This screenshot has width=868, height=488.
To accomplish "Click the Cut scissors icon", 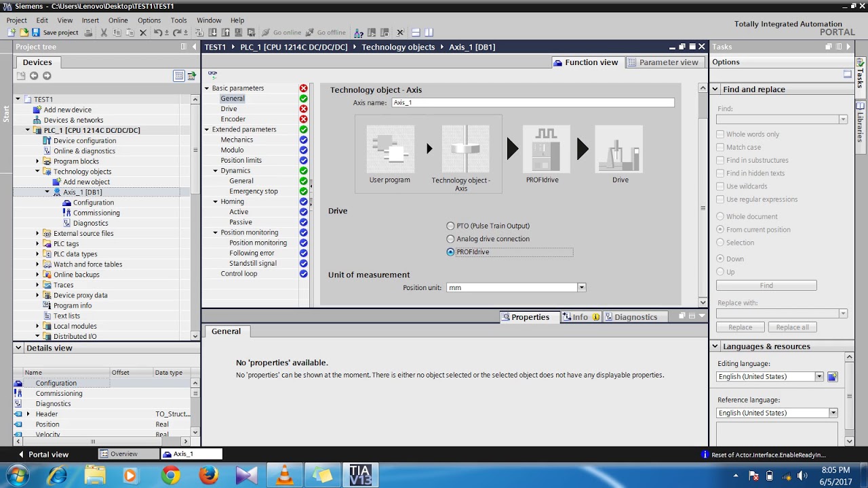I will pos(104,33).
